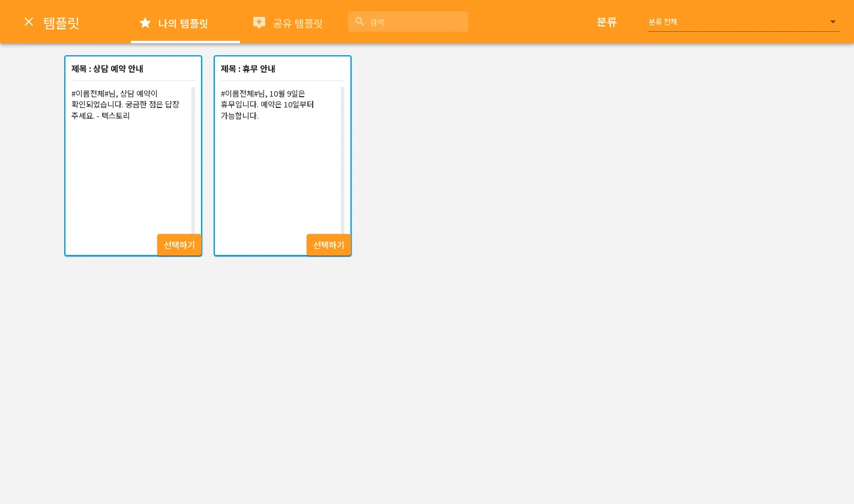The height and width of the screenshot is (504, 854).
Task: Click the title 제목 : 휴무 안내
Action: (248, 69)
